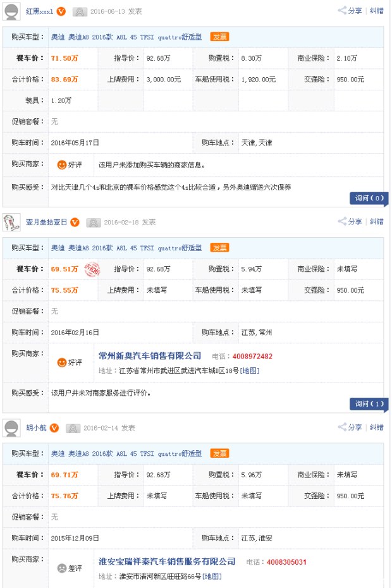Click the 发票 invoice badge in first review

[x=219, y=37]
